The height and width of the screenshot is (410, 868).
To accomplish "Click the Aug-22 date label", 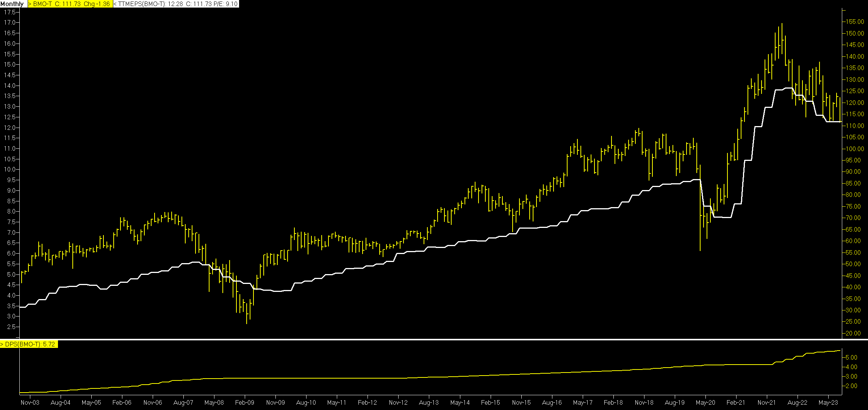I will [798, 402].
